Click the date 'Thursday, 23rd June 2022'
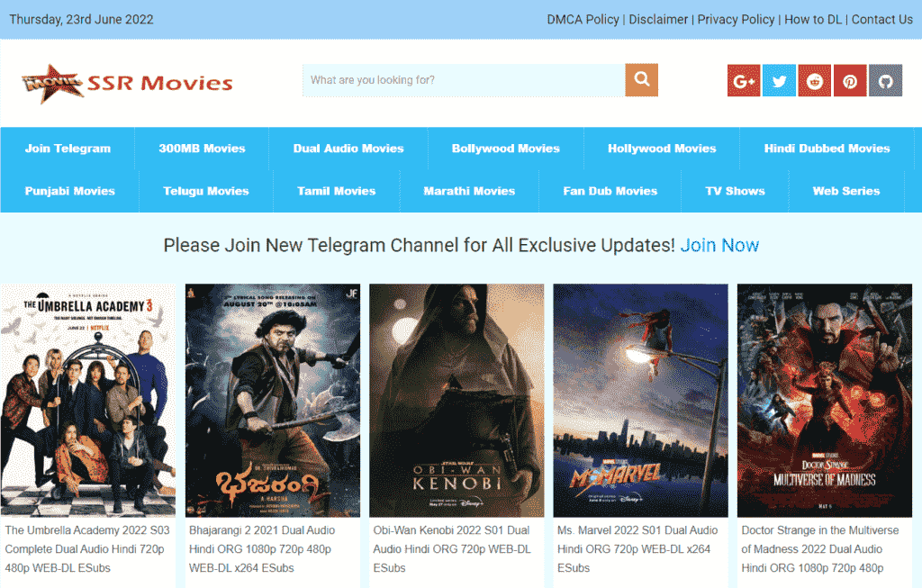This screenshot has width=922, height=588. tap(81, 20)
